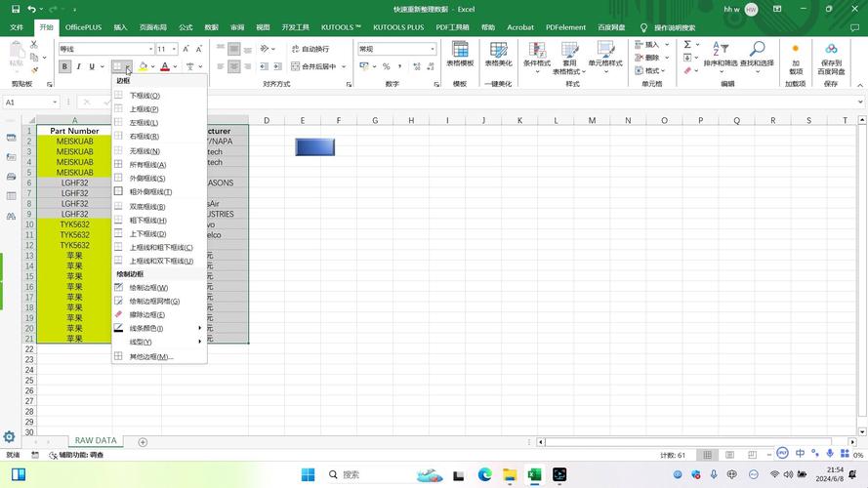This screenshot has width=868, height=488.
Task: Open number format combo box 常规
Action: pyautogui.click(x=396, y=49)
